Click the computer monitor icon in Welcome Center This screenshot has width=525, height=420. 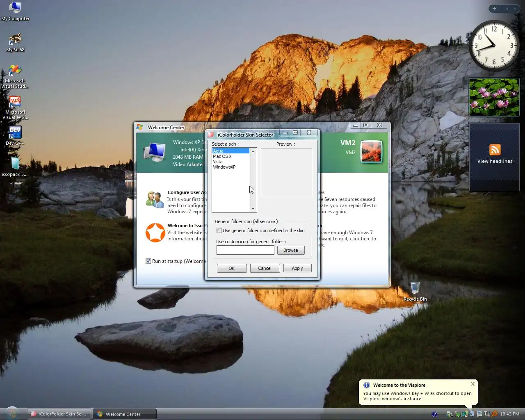(154, 152)
